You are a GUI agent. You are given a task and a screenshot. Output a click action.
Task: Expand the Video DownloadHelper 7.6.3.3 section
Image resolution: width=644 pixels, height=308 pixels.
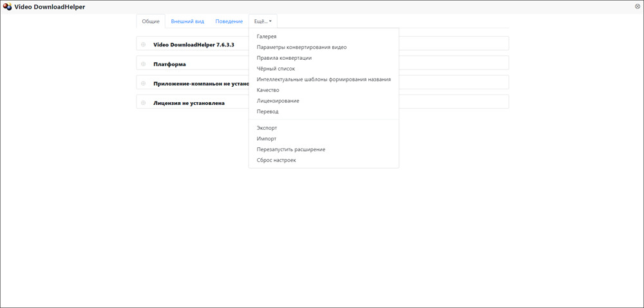pos(144,44)
